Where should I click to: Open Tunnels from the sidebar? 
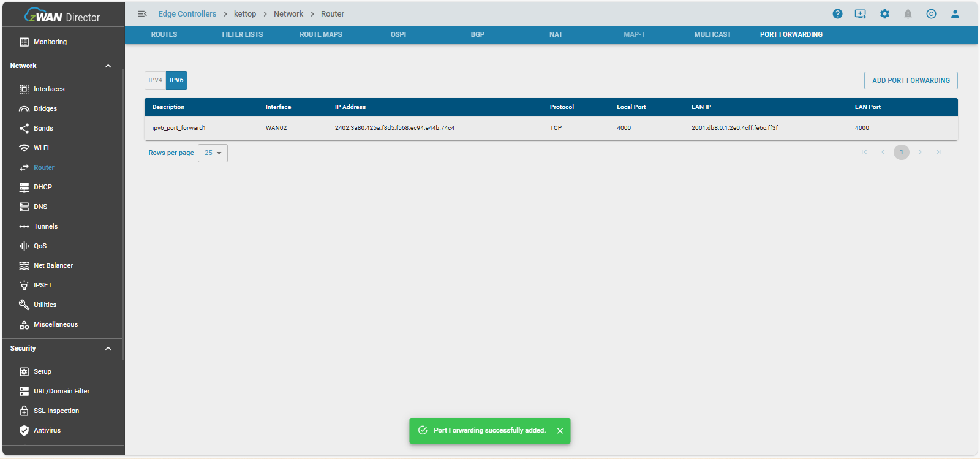point(45,226)
